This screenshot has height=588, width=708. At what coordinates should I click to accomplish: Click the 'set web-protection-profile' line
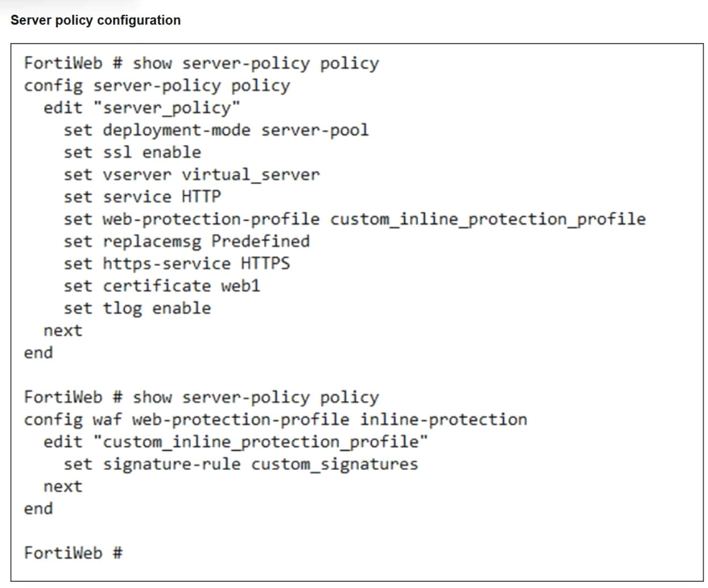tap(355, 219)
